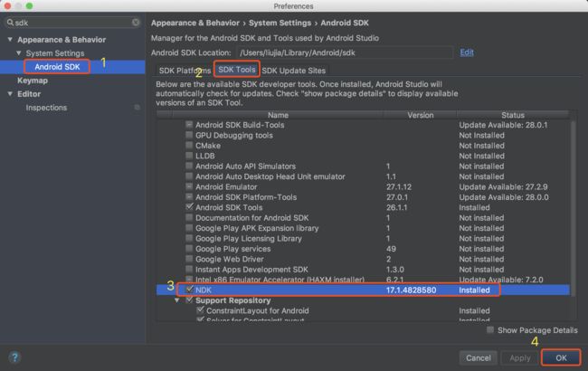Click the Status column header
Viewport: 588px width, 371px height.
click(x=513, y=115)
